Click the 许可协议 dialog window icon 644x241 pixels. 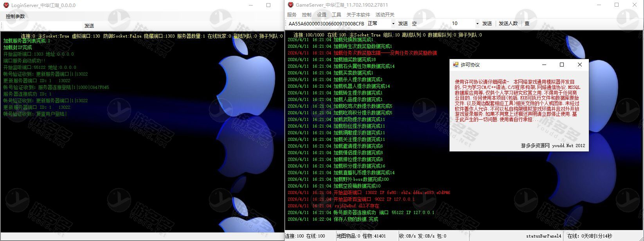point(455,65)
